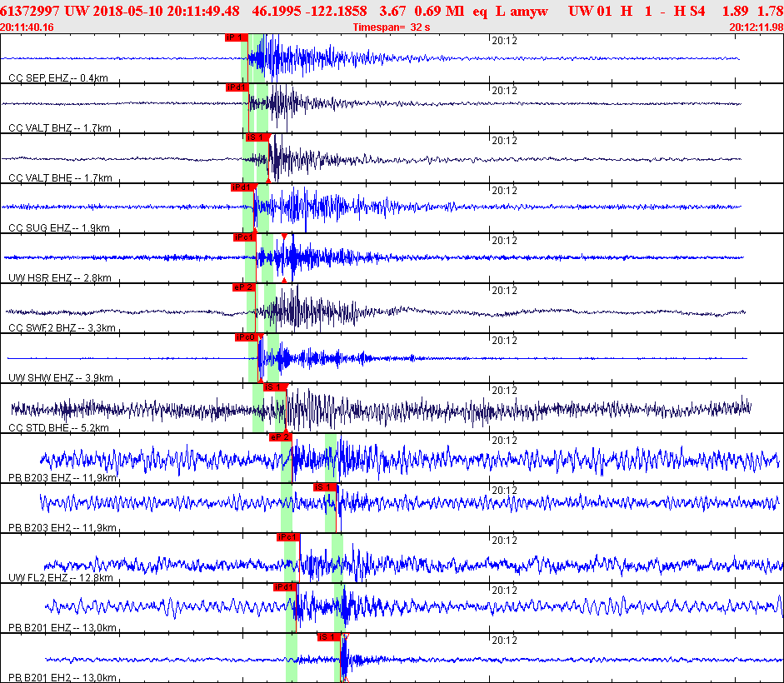Click window end time 20:12:11.98
784x683 pixels.
click(x=756, y=27)
